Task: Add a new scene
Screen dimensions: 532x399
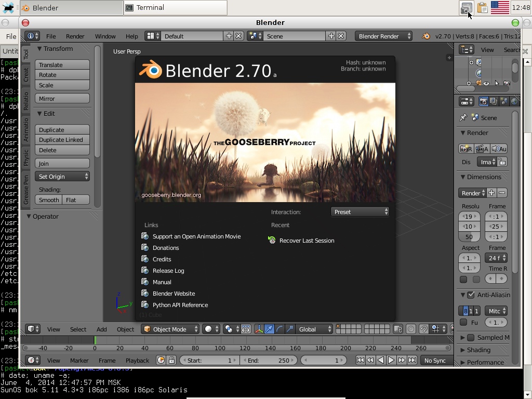Action: [x=331, y=36]
